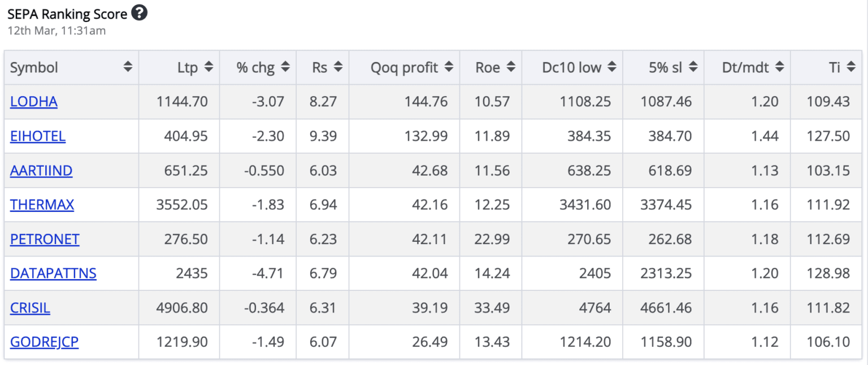Sort by Dt/mdt column arrows

pyautogui.click(x=780, y=67)
